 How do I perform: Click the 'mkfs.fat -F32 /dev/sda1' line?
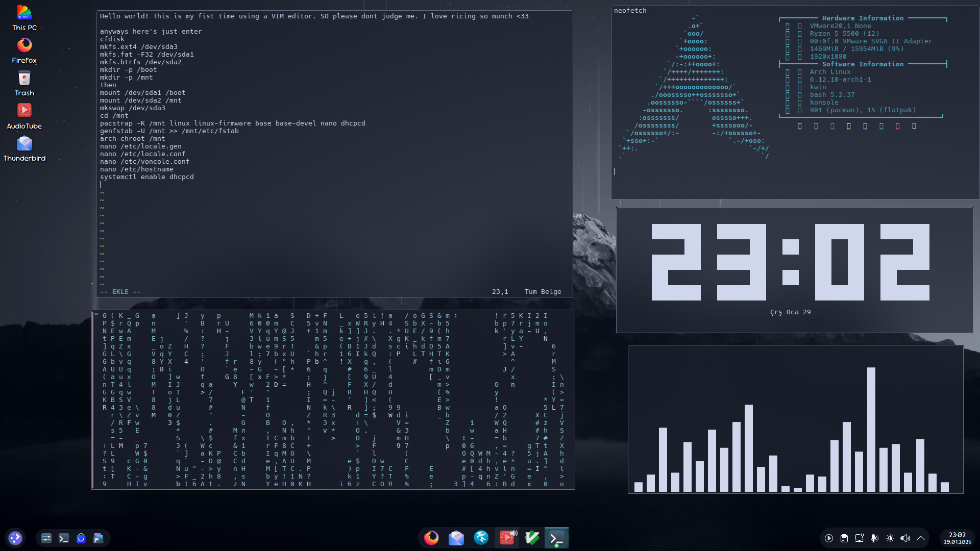147,55
